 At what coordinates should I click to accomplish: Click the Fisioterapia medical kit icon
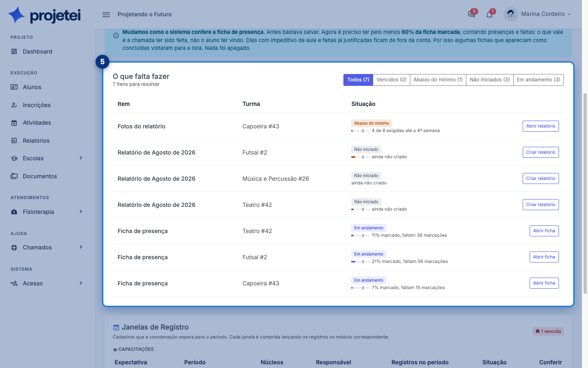[14, 212]
